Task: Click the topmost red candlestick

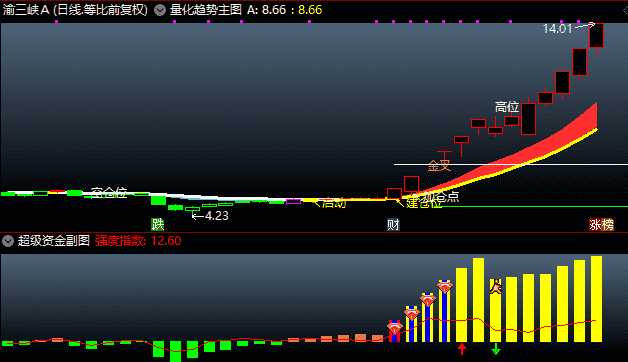Action: tap(596, 35)
